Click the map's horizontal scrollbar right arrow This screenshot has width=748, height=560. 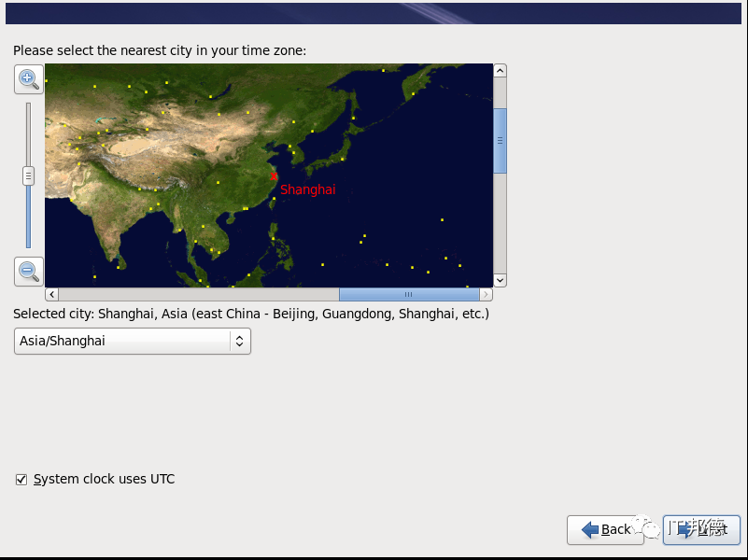click(x=486, y=295)
